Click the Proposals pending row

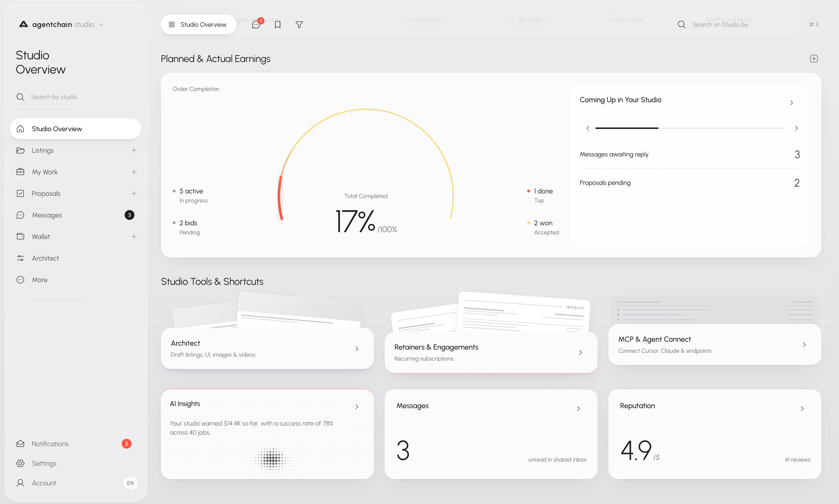pos(690,183)
